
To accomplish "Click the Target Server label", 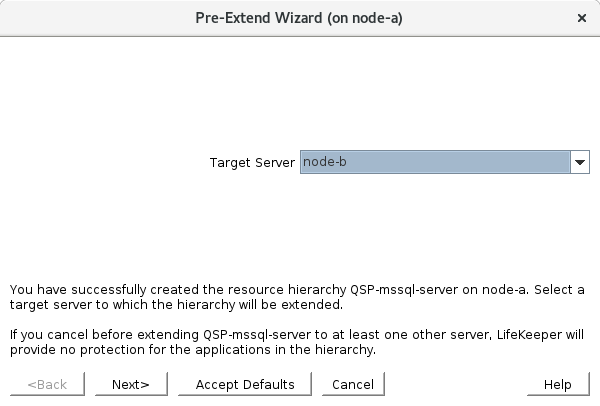I will tap(252, 162).
